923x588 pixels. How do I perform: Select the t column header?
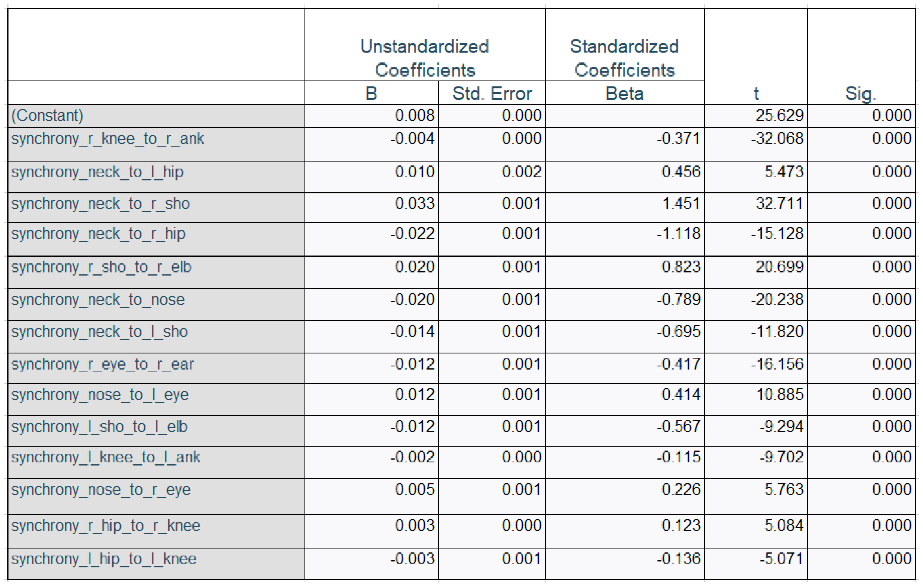coord(756,94)
